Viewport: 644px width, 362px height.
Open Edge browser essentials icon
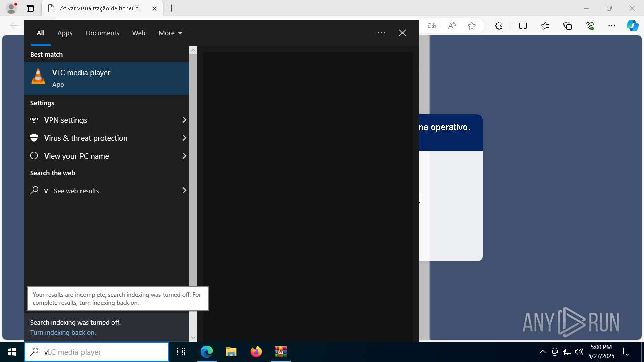(590, 26)
